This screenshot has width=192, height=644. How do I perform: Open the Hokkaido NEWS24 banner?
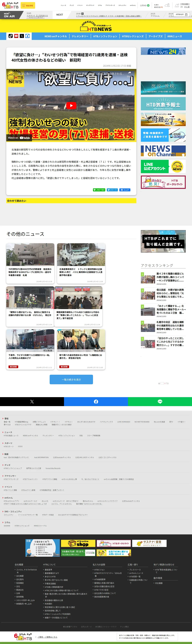point(163,51)
